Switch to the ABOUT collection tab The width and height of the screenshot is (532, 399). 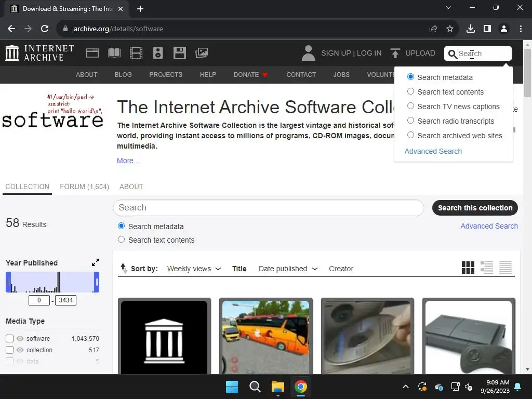coord(131,187)
